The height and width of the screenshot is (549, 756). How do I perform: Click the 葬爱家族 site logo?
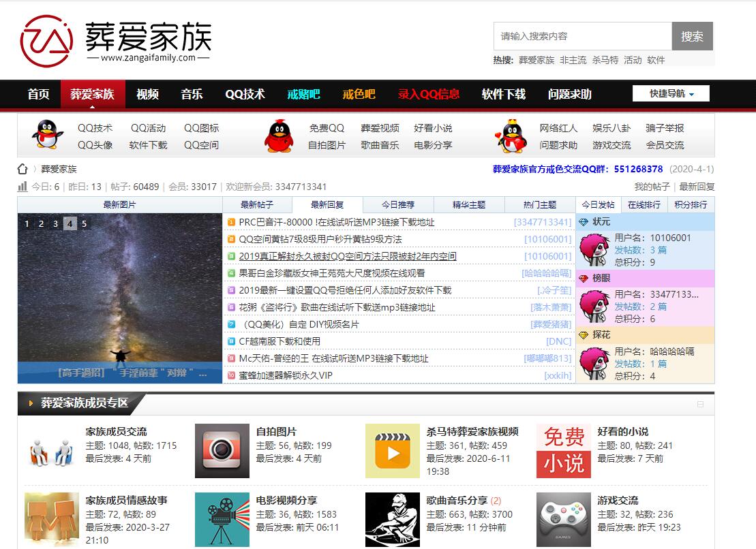pos(116,41)
